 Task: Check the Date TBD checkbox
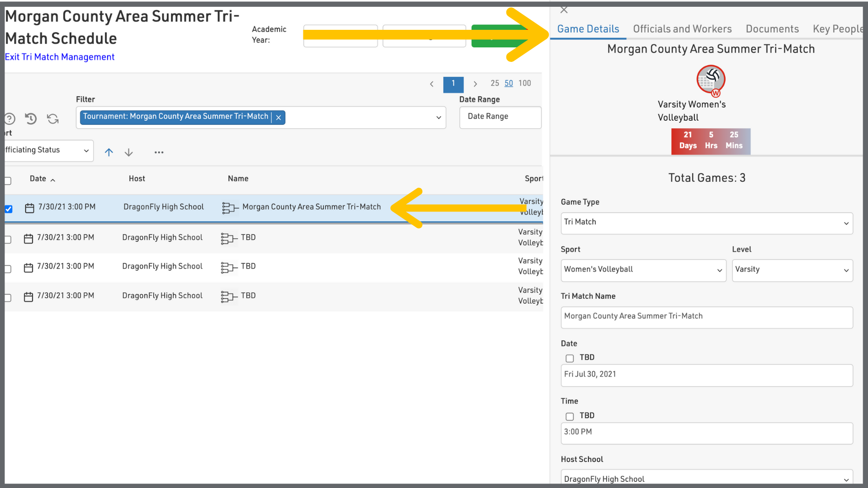(570, 358)
